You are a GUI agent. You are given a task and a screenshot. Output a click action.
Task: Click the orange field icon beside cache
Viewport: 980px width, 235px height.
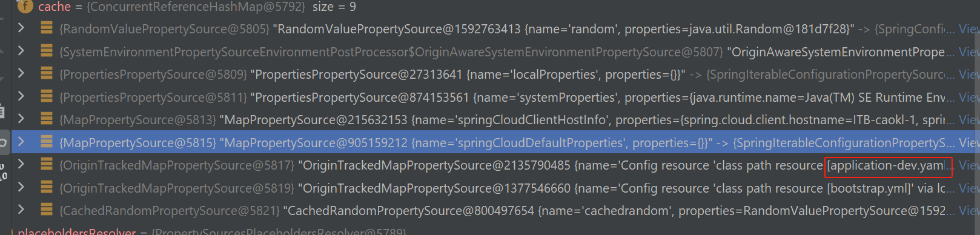coord(25,7)
